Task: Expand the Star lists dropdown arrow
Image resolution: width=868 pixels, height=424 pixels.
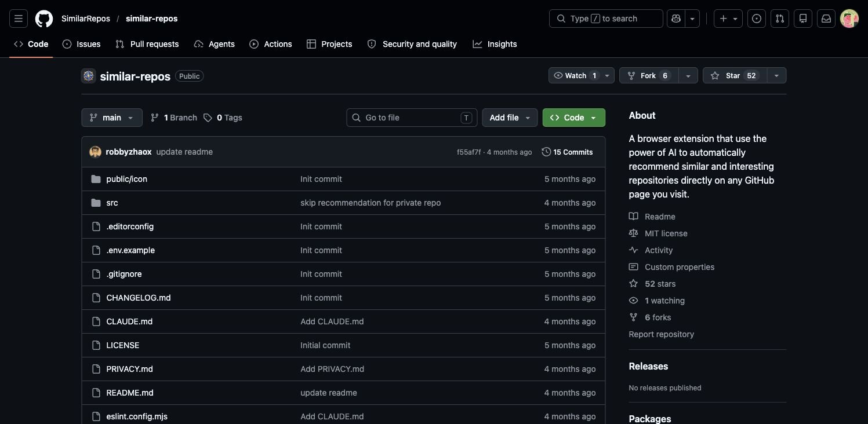Action: pyautogui.click(x=776, y=75)
